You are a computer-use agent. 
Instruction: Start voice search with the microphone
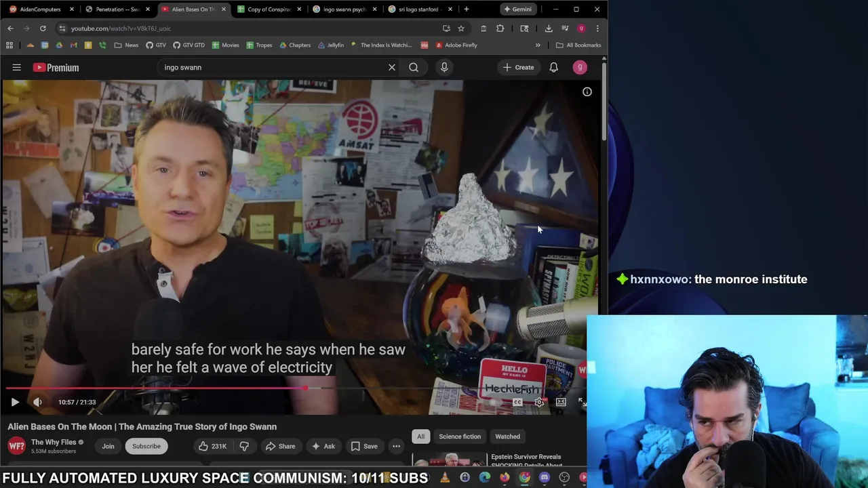[444, 67]
